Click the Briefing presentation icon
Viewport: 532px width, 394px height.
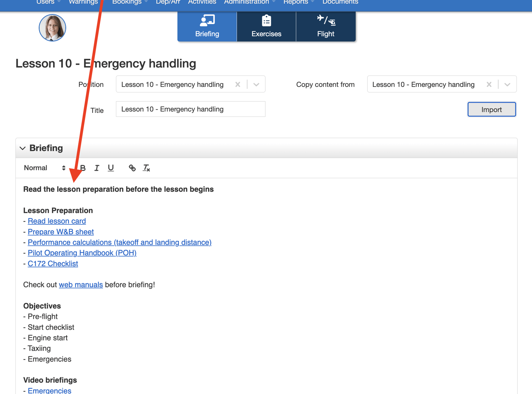point(207,20)
